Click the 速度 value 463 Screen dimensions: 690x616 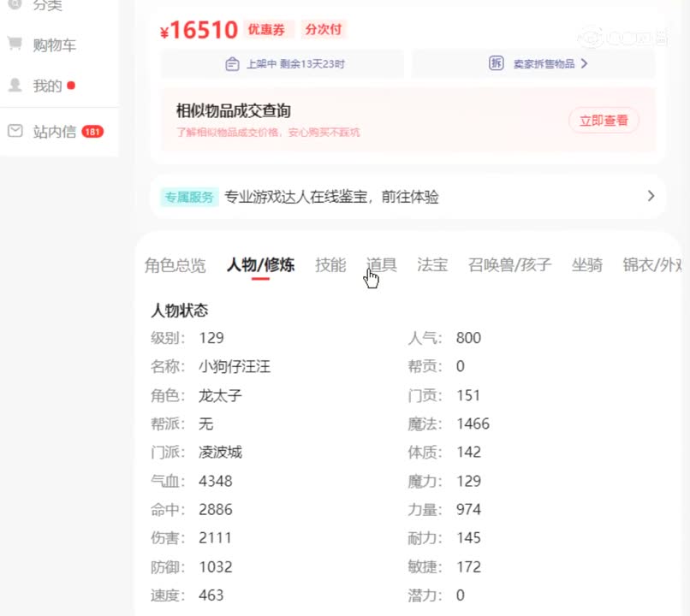click(211, 595)
